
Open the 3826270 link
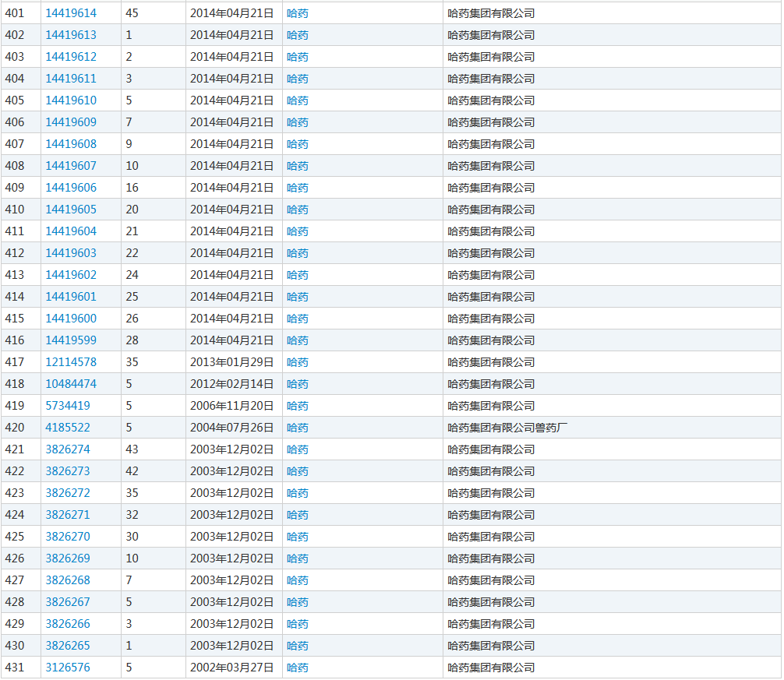tap(68, 537)
